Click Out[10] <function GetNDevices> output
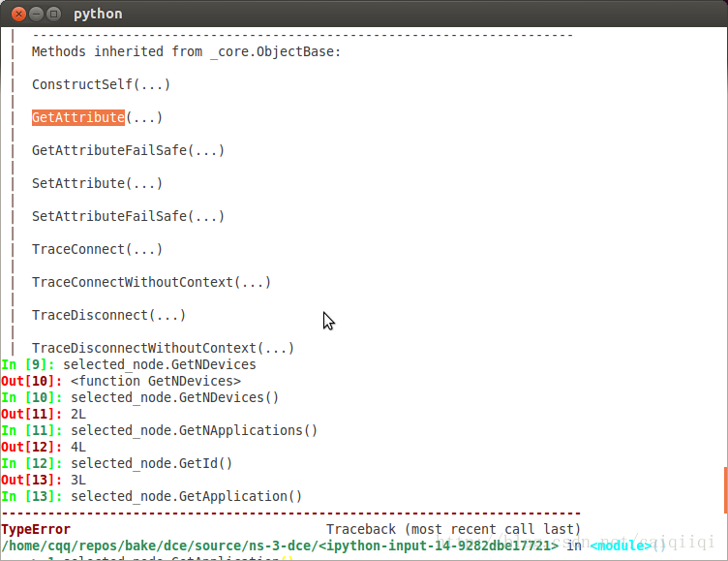728x561 pixels. [x=121, y=381]
